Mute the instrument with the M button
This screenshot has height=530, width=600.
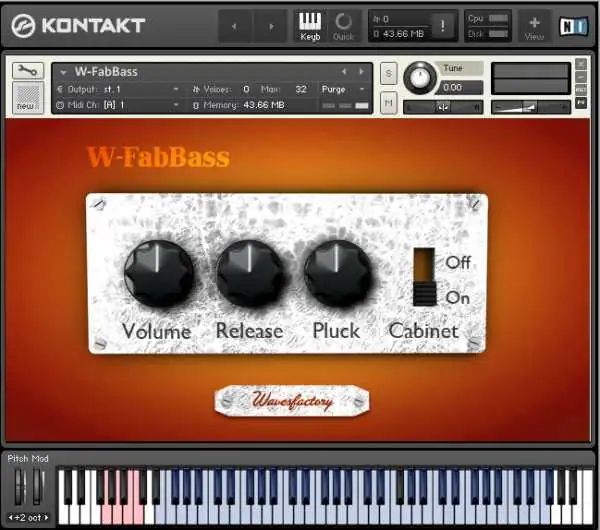coord(388,103)
